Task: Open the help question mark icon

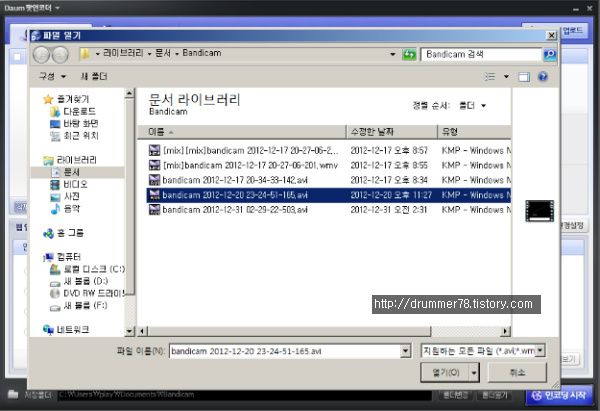Action: (543, 77)
